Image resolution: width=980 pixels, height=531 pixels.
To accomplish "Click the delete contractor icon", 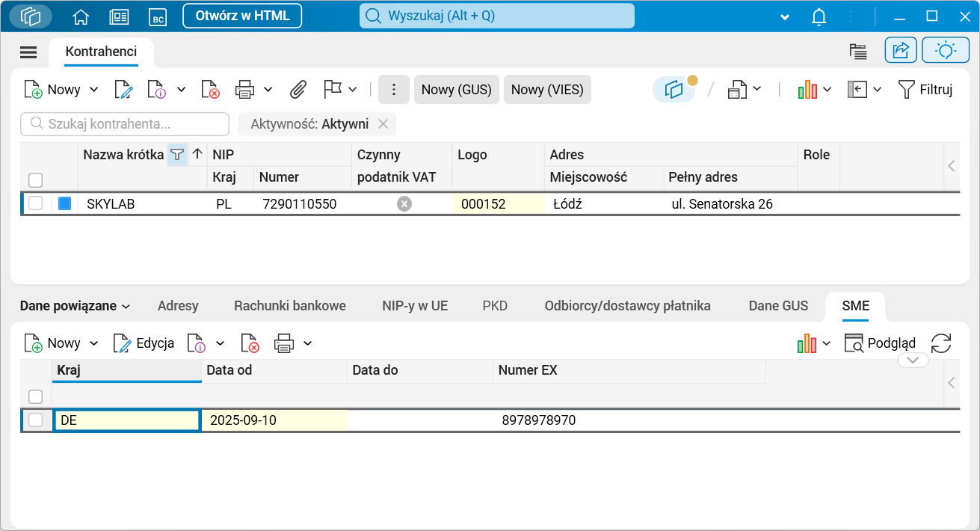I will coord(211,90).
